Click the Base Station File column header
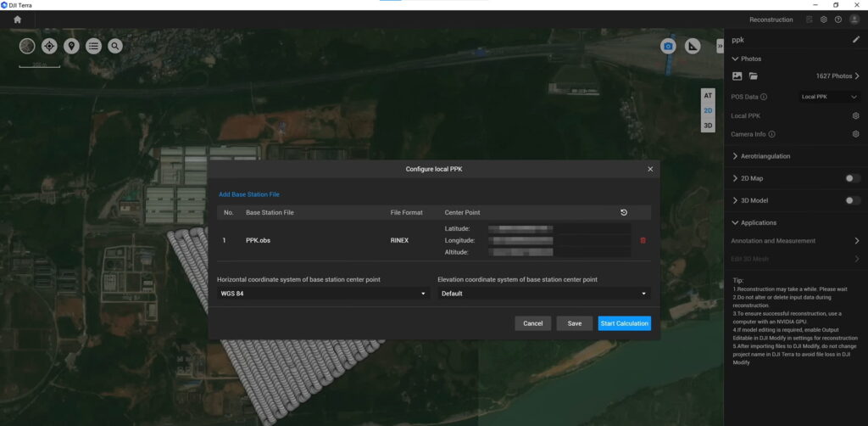This screenshot has width=868, height=426. coord(270,213)
